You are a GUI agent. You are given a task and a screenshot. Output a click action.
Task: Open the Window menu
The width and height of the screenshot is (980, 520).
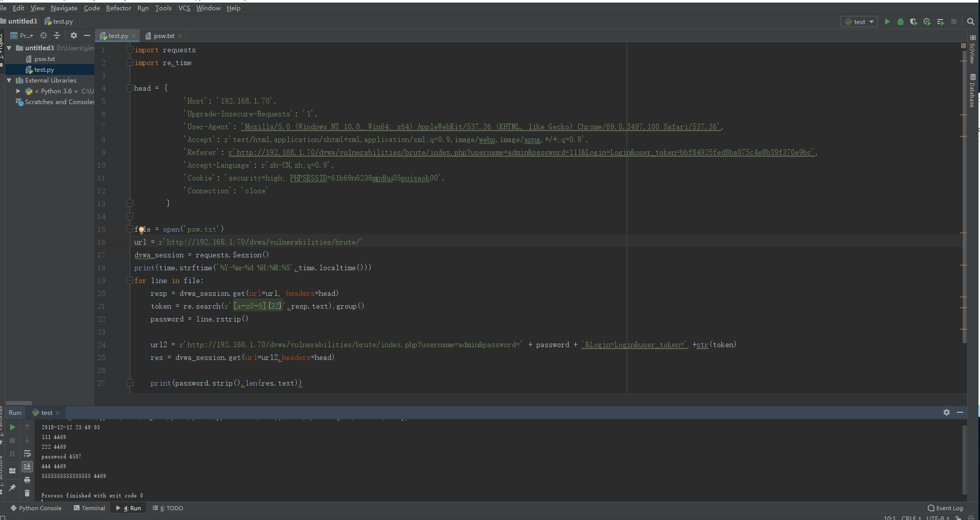[x=208, y=8]
